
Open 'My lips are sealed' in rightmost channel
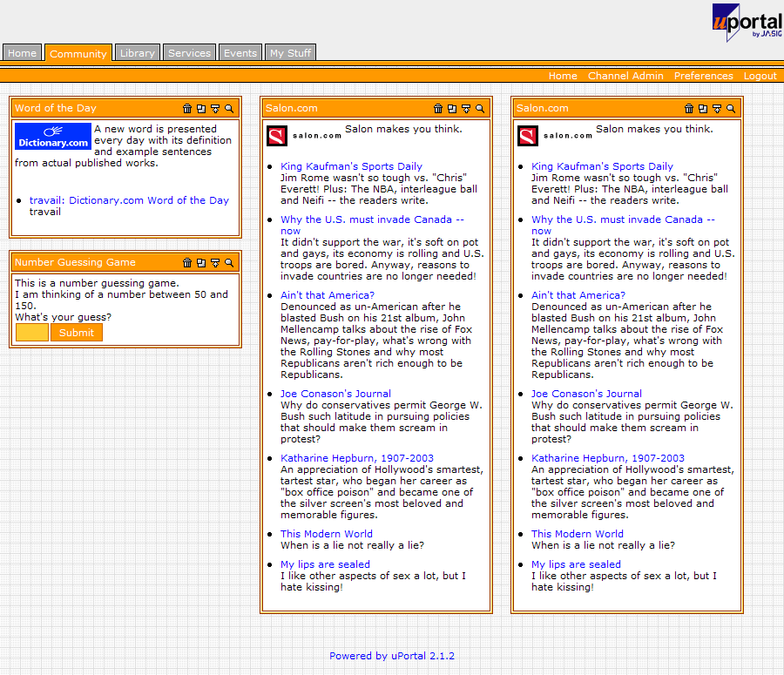point(576,564)
